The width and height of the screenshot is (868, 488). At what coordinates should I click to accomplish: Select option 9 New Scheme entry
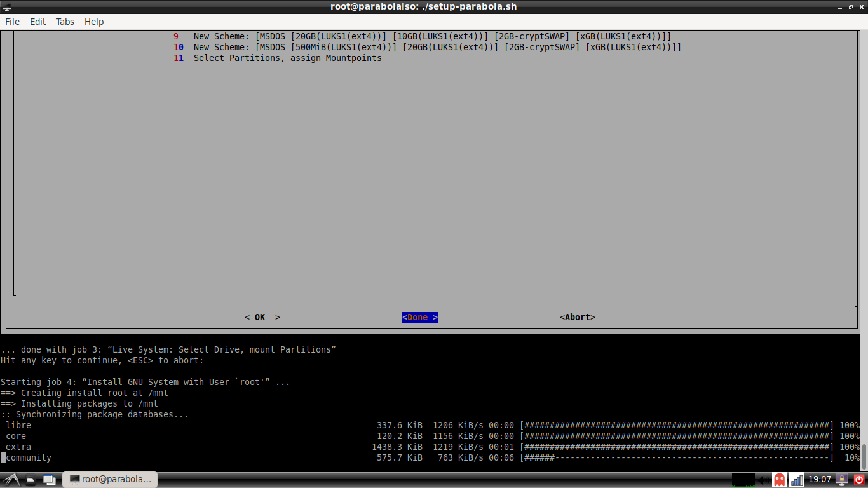click(x=422, y=36)
